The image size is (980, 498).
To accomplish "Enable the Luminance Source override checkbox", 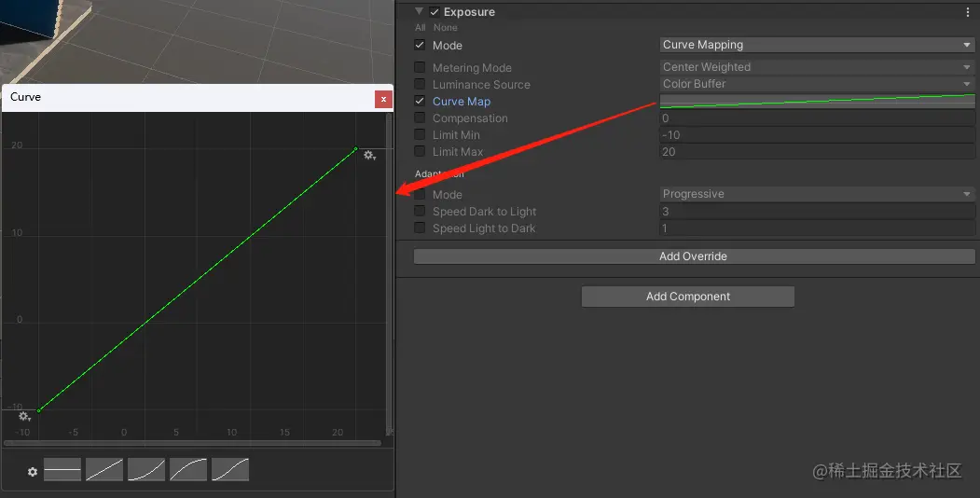I will [x=420, y=84].
